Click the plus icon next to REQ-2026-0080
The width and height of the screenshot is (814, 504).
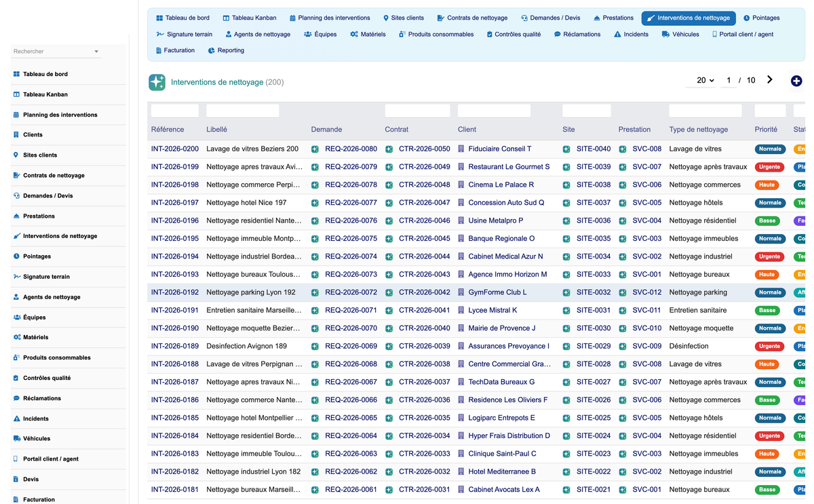tap(315, 149)
